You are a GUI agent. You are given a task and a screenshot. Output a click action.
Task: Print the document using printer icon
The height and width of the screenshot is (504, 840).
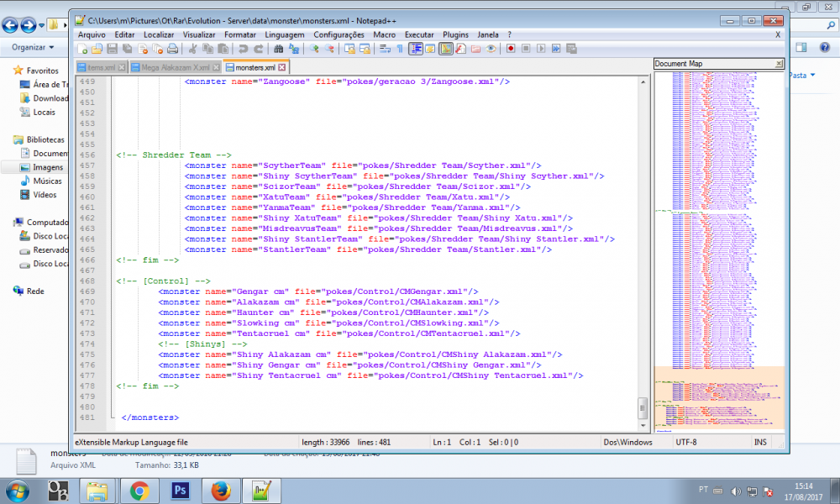click(172, 49)
